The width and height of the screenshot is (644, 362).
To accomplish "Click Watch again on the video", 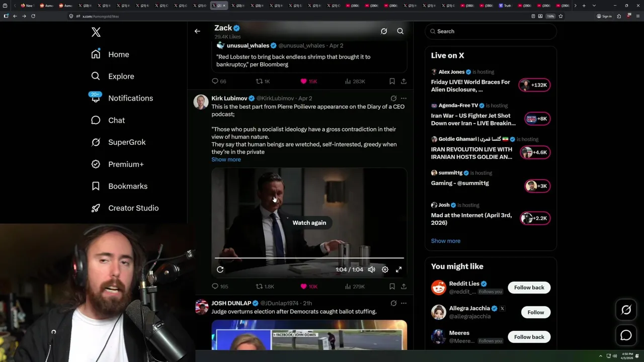I will (309, 223).
